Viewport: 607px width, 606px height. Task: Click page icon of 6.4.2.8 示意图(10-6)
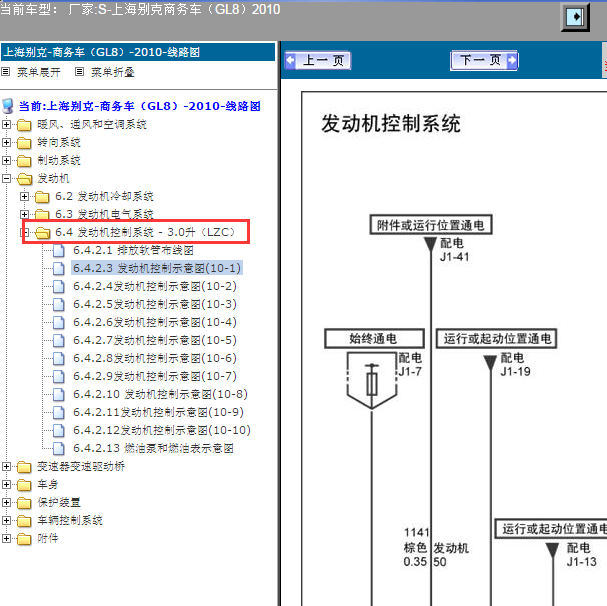point(58,359)
